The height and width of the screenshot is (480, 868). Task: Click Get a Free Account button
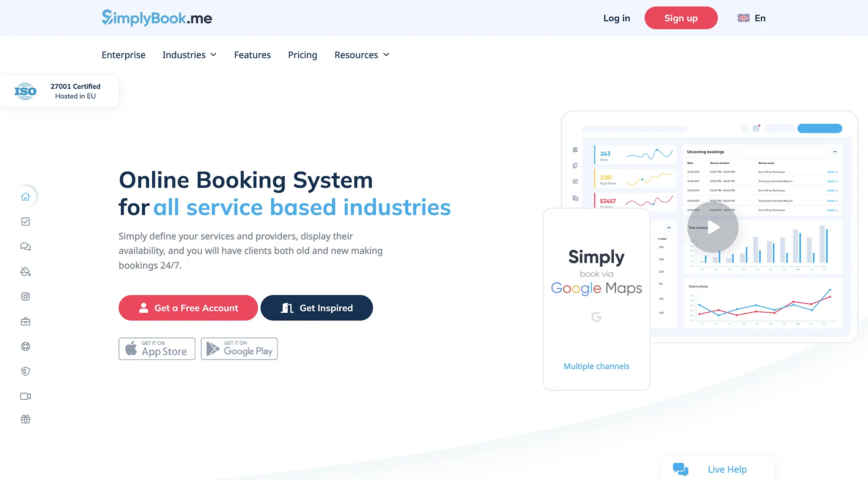188,308
